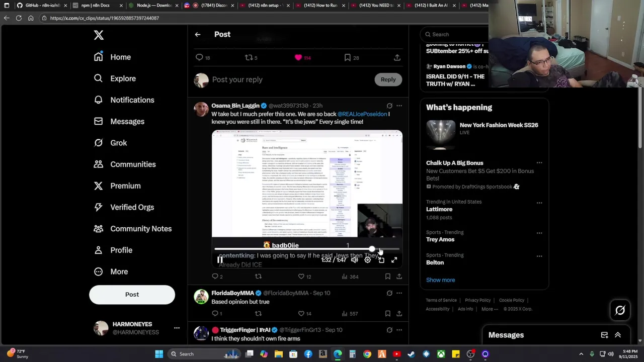Click Grok icon on TriggerFinger reply
This screenshot has width=644, height=362.
point(389,330)
